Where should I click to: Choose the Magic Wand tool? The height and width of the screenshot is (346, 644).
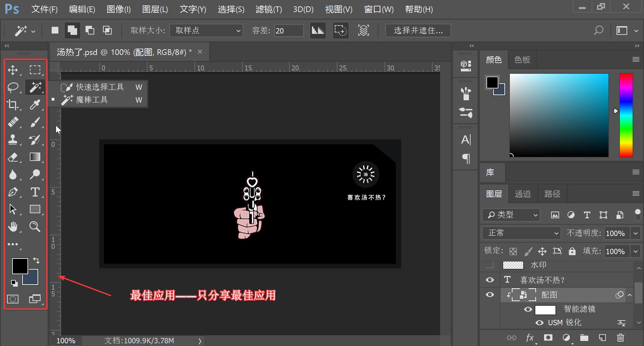tap(91, 100)
